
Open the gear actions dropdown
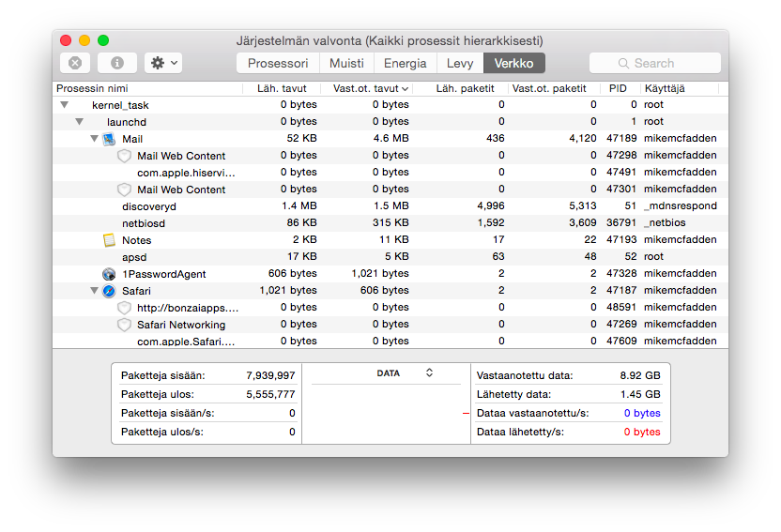point(163,63)
